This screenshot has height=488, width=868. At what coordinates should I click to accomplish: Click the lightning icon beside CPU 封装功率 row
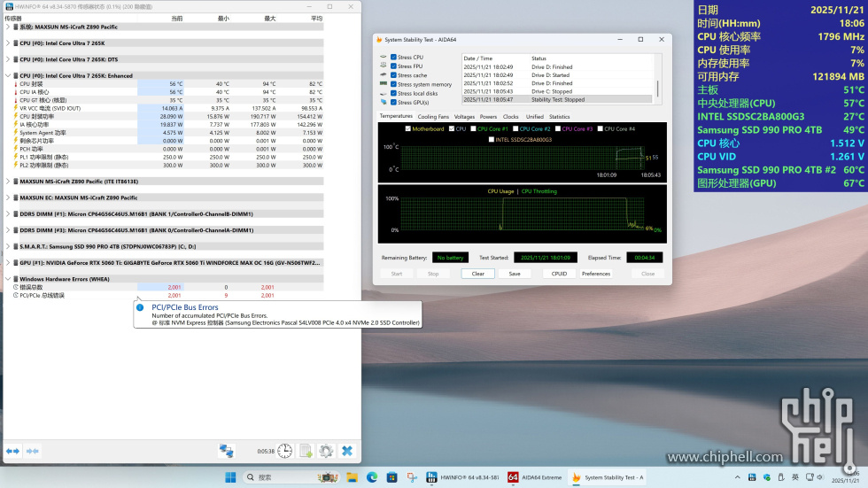tap(16, 116)
